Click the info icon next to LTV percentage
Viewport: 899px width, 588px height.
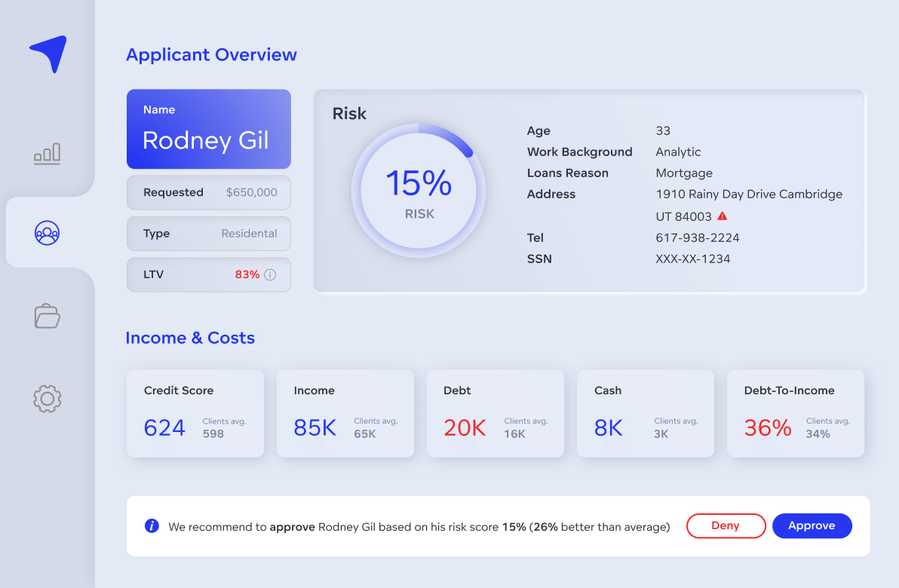(270, 274)
